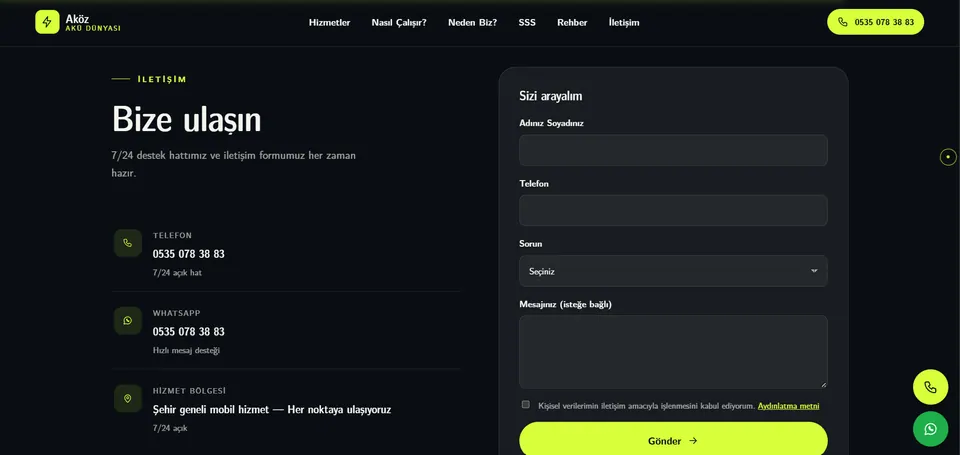The image size is (960, 455).
Task: Click '7/24 açık' under service region
Action: coord(170,428)
